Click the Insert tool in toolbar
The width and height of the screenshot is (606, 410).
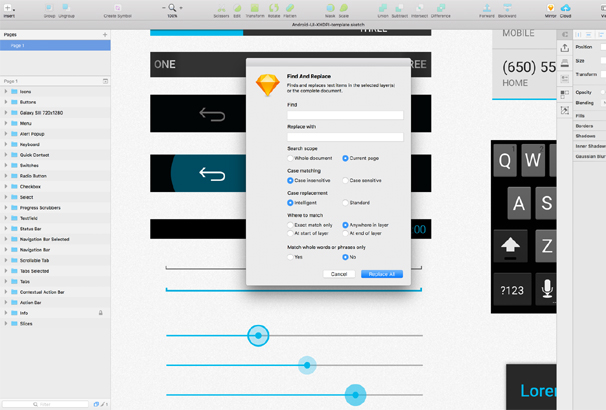[x=9, y=9]
